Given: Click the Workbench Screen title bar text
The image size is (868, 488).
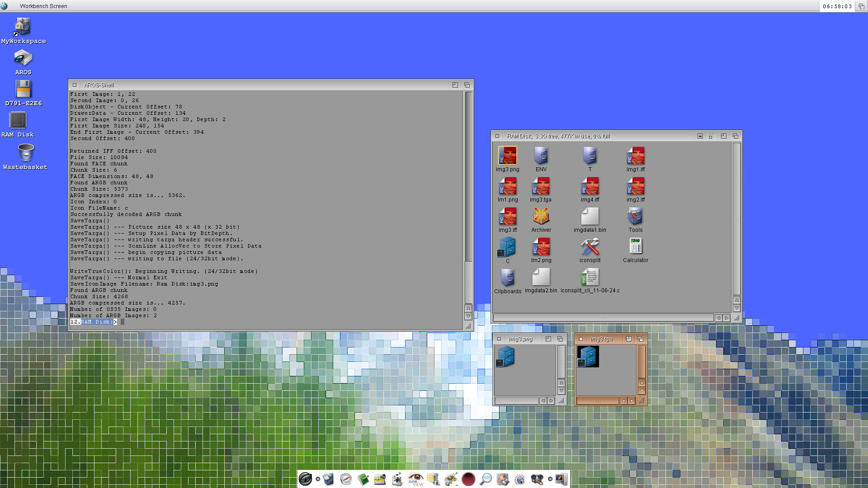Looking at the screenshot, I should [43, 6].
